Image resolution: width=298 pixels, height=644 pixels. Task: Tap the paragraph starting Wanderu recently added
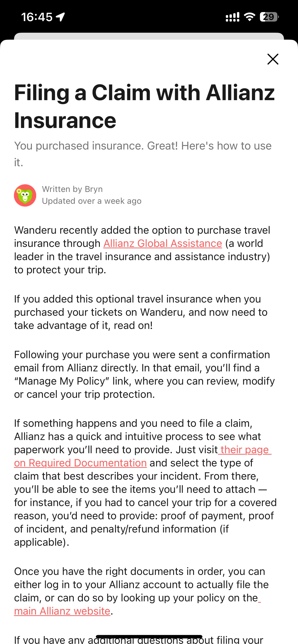(x=142, y=250)
